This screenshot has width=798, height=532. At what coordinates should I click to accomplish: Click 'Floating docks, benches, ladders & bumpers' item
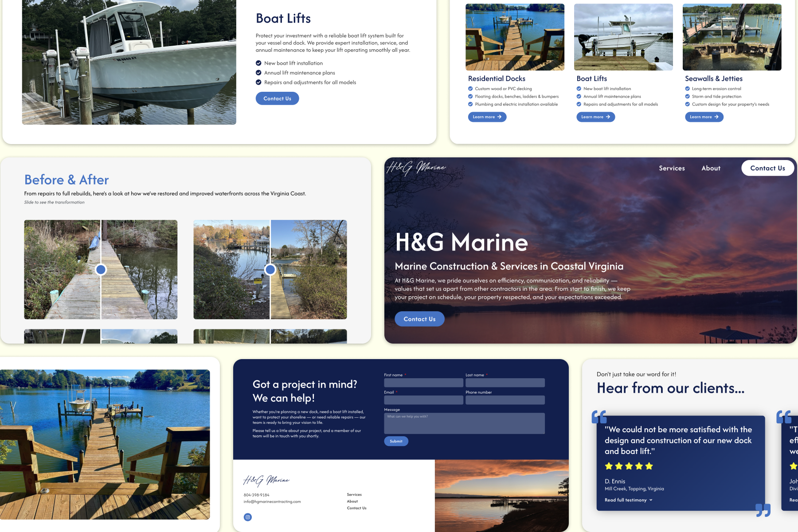517,97
